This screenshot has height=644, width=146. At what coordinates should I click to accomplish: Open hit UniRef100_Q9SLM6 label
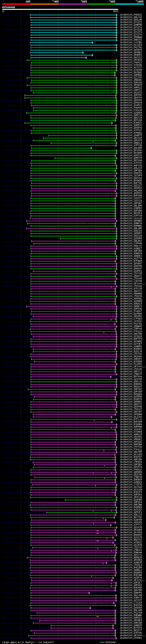click(131, 20)
